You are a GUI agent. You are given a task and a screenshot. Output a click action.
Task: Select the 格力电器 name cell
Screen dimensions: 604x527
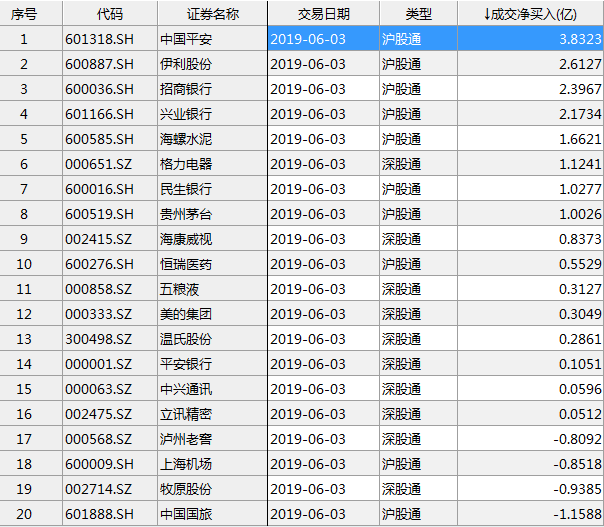coord(212,164)
